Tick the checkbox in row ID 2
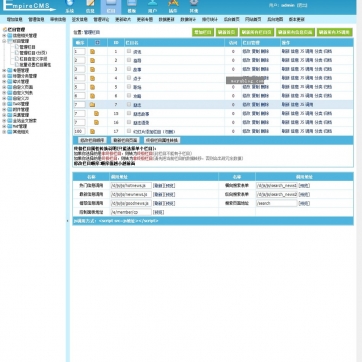The width and height of the screenshot is (362, 362). [129, 60]
